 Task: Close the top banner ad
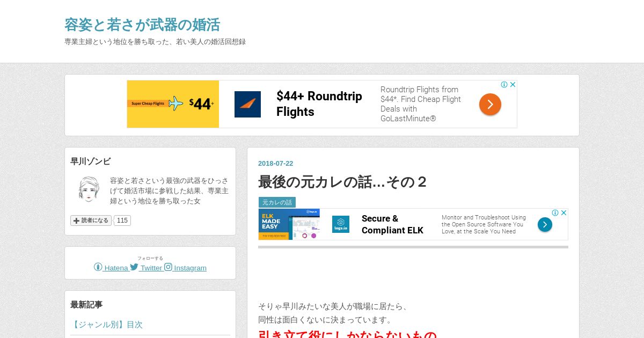coord(513,85)
